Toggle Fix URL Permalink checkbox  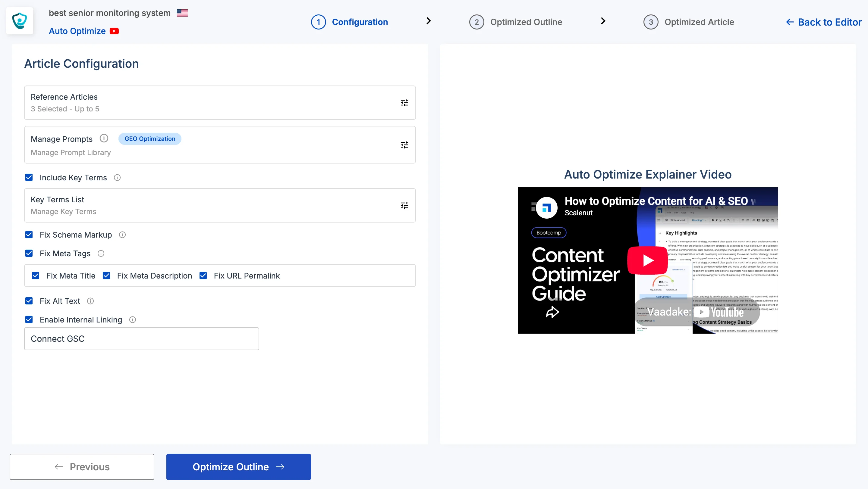(x=203, y=276)
